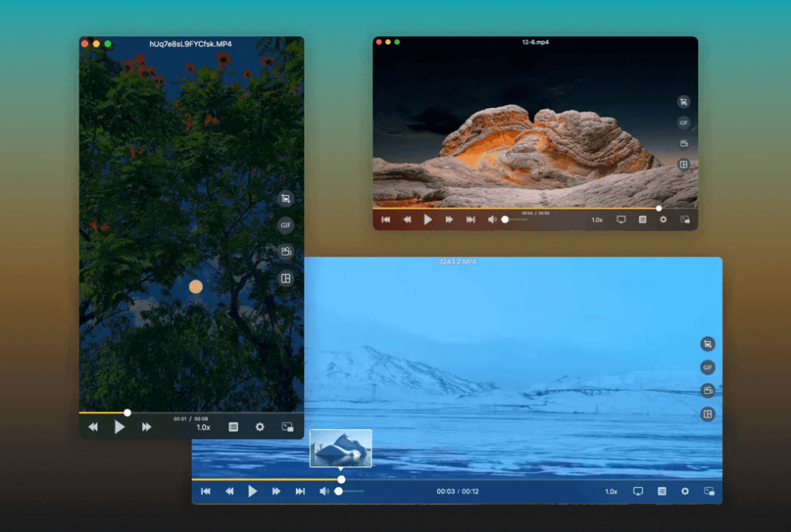The image size is (791, 532).
Task: Click the hUq7e8sL9FYCfsk.MP4 window title
Action: click(191, 44)
